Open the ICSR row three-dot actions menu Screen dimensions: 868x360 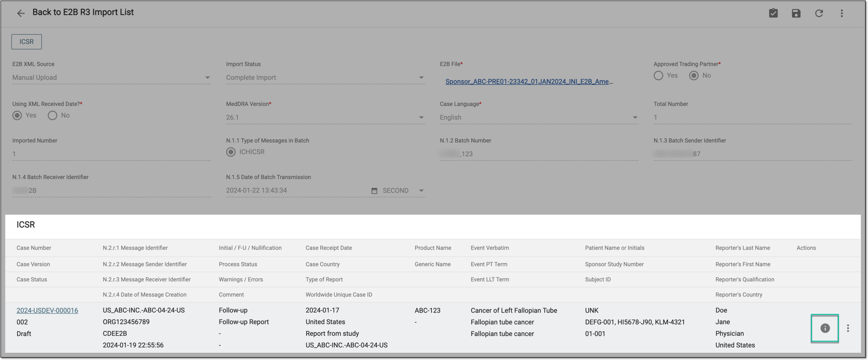[848, 328]
